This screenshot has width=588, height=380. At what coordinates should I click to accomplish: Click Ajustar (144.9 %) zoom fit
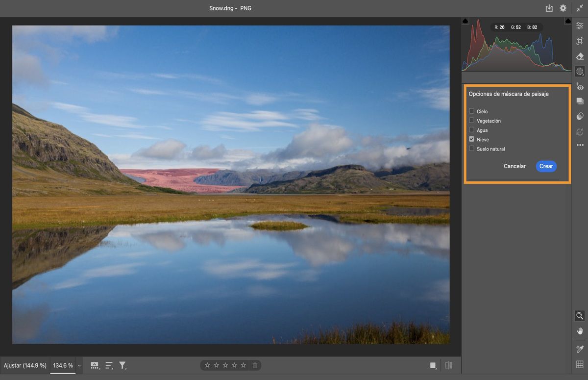[x=25, y=365]
